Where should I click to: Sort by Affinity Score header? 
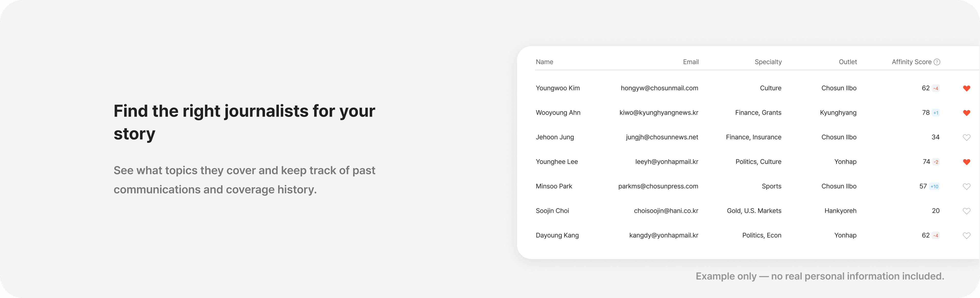click(911, 62)
